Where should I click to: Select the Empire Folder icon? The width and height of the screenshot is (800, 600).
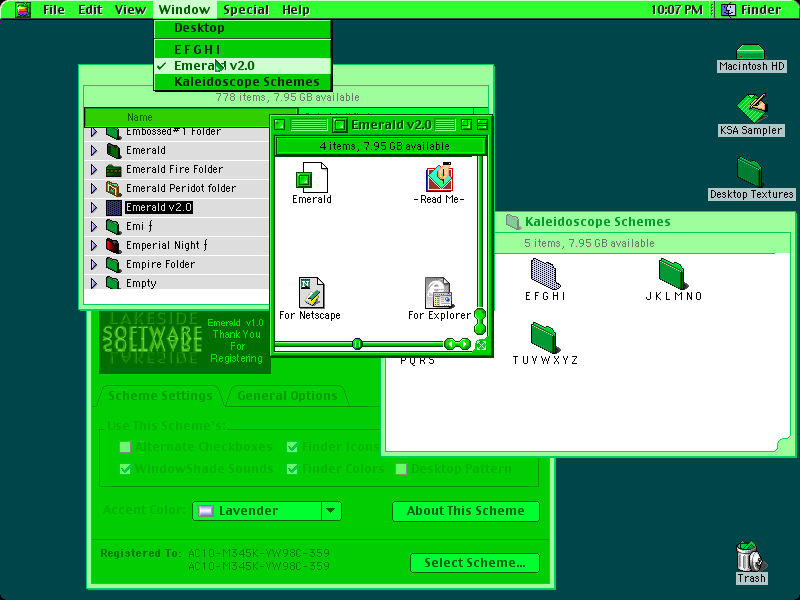point(113,264)
